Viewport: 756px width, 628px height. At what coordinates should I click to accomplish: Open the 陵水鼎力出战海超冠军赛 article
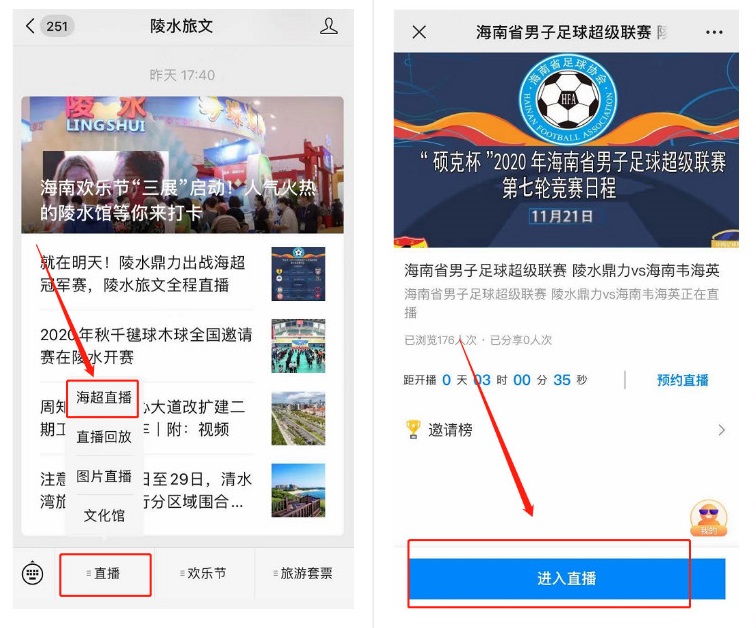click(182, 274)
